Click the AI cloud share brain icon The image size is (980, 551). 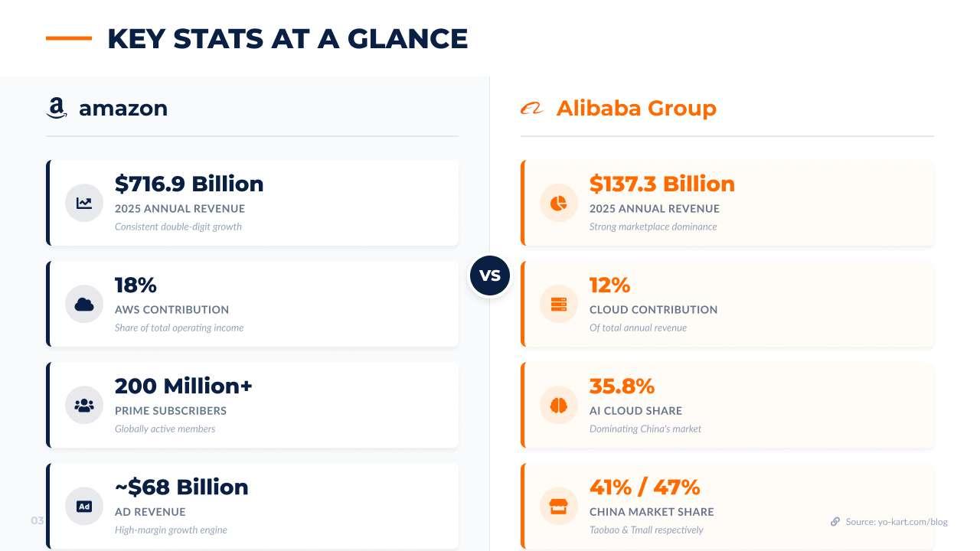click(x=559, y=405)
